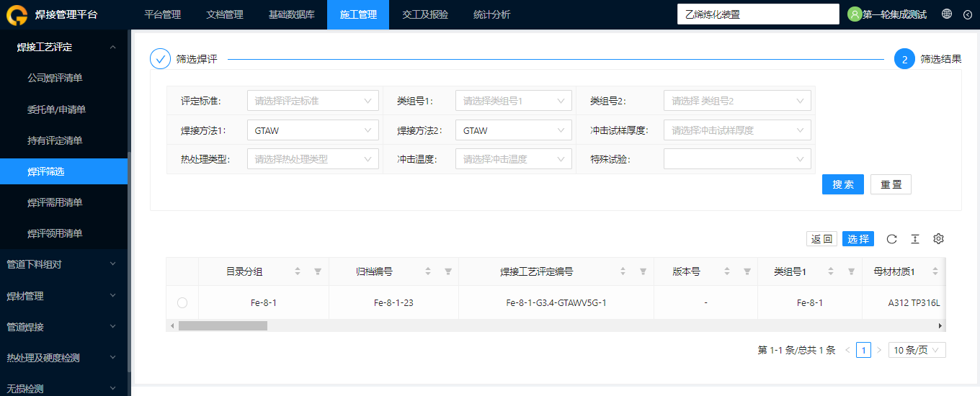Image resolution: width=980 pixels, height=396 pixels.
Task: Click the 搜索 button
Action: (843, 184)
